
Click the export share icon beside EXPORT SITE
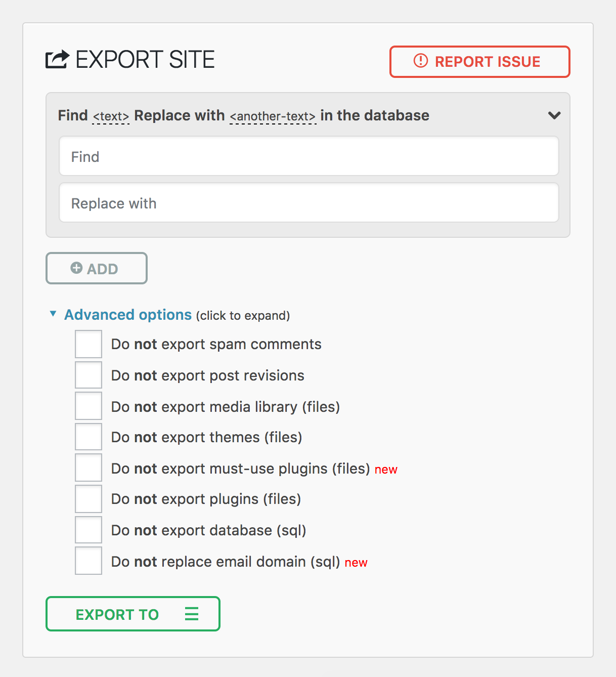pos(57,59)
